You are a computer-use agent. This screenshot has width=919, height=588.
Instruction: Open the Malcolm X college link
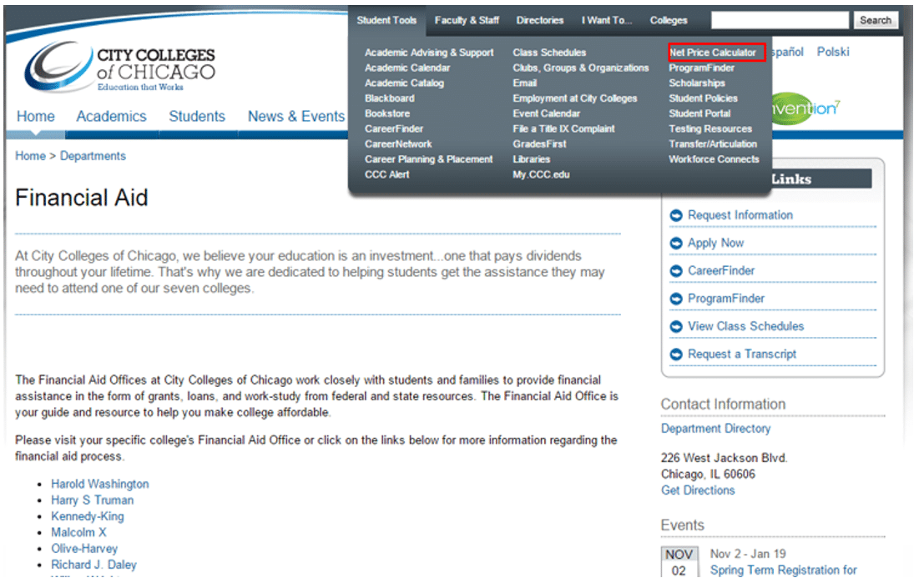click(x=78, y=533)
